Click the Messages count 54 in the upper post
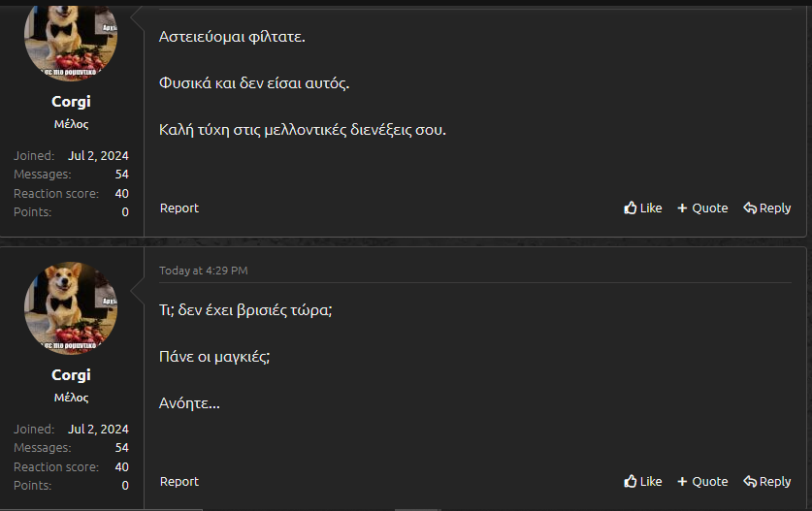The height and width of the screenshot is (511, 812). (121, 175)
